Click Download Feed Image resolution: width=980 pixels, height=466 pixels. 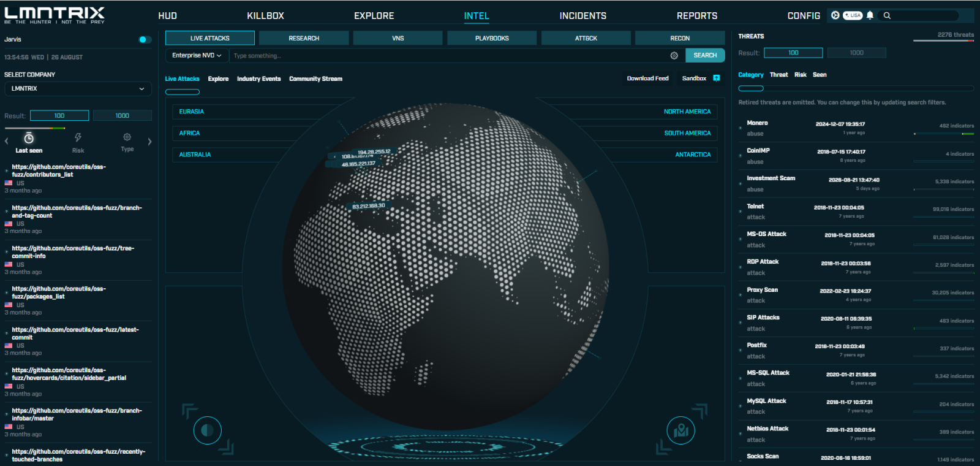647,78
